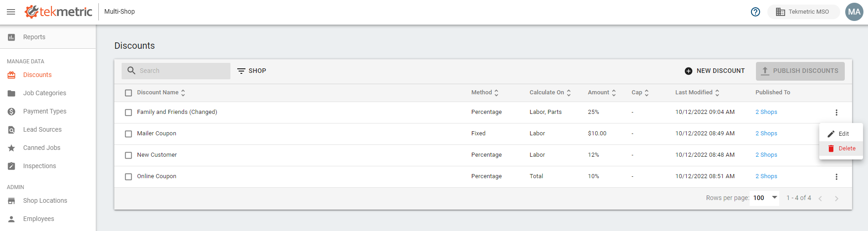Check the Family and Friends (Changed) checkbox
This screenshot has width=868, height=231.
[128, 113]
